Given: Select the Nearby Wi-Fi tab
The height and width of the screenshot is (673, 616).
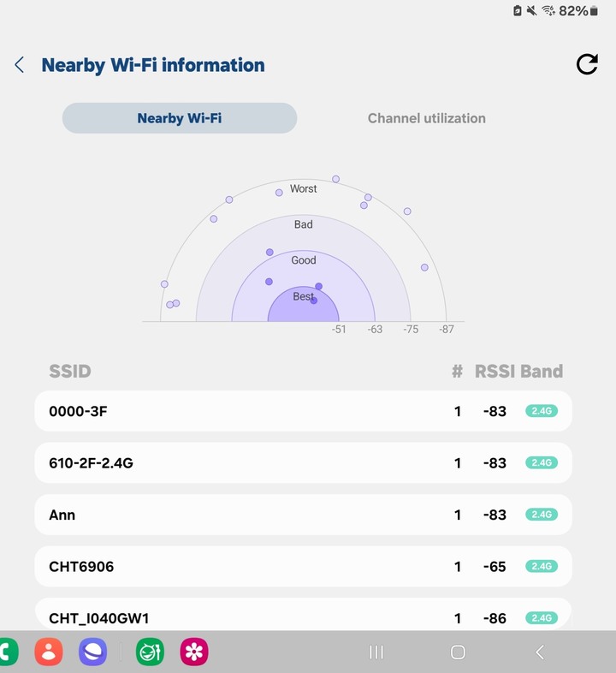Looking at the screenshot, I should point(180,118).
